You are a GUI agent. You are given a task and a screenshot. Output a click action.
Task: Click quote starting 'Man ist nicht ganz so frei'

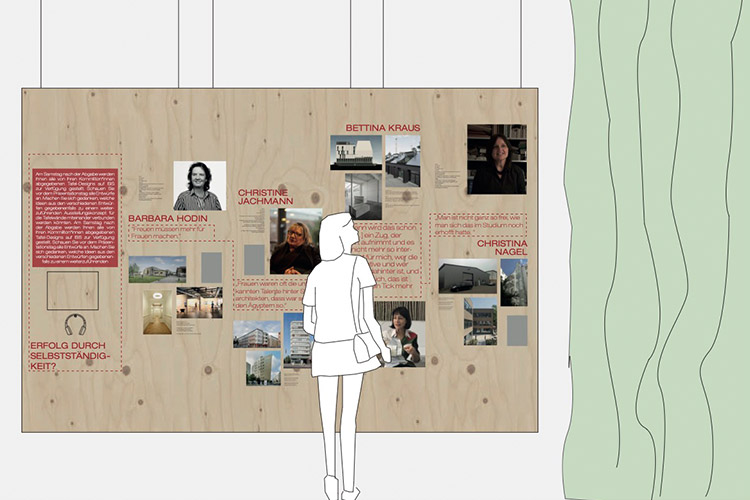click(478, 223)
